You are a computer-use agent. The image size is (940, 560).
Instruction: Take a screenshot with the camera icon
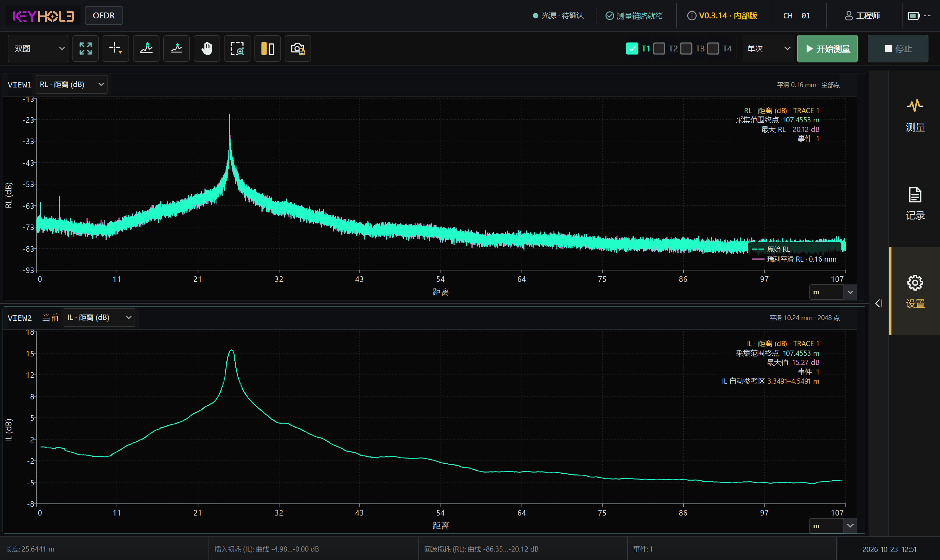(x=298, y=48)
